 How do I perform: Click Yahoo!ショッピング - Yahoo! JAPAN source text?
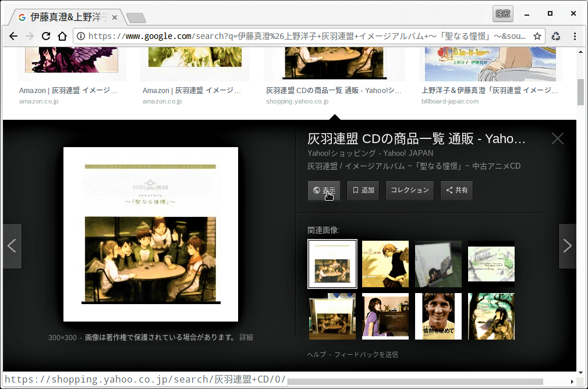370,153
